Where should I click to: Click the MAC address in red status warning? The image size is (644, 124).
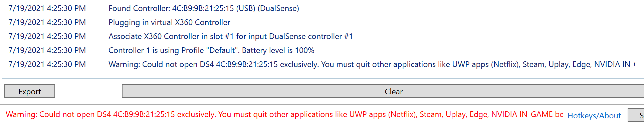click(144, 114)
